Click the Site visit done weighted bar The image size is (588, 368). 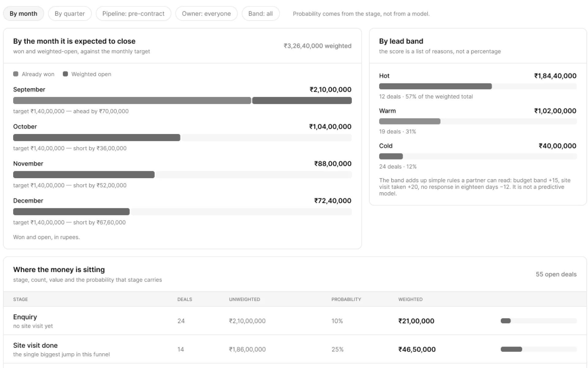pos(539,349)
